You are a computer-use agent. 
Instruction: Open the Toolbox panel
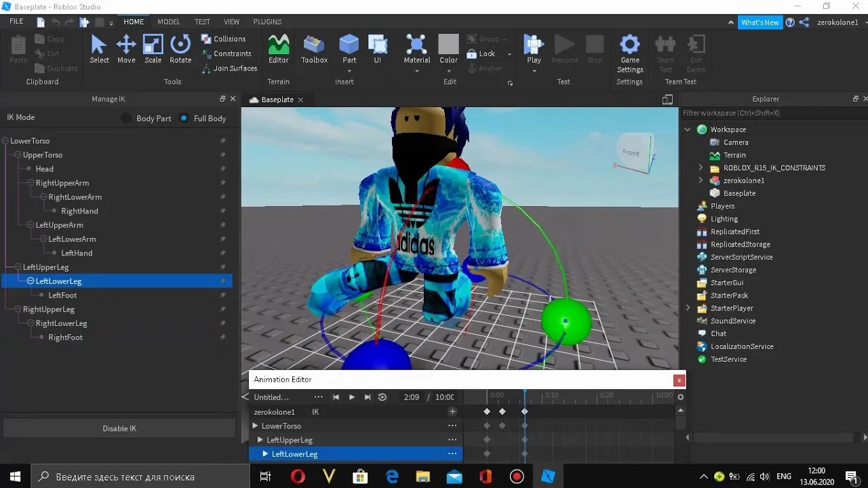[314, 49]
